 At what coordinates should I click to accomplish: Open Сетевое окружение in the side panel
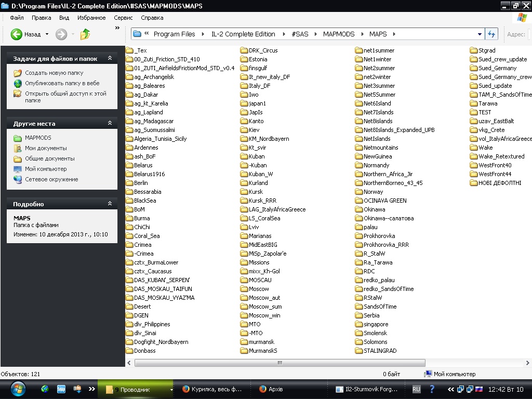pos(51,179)
